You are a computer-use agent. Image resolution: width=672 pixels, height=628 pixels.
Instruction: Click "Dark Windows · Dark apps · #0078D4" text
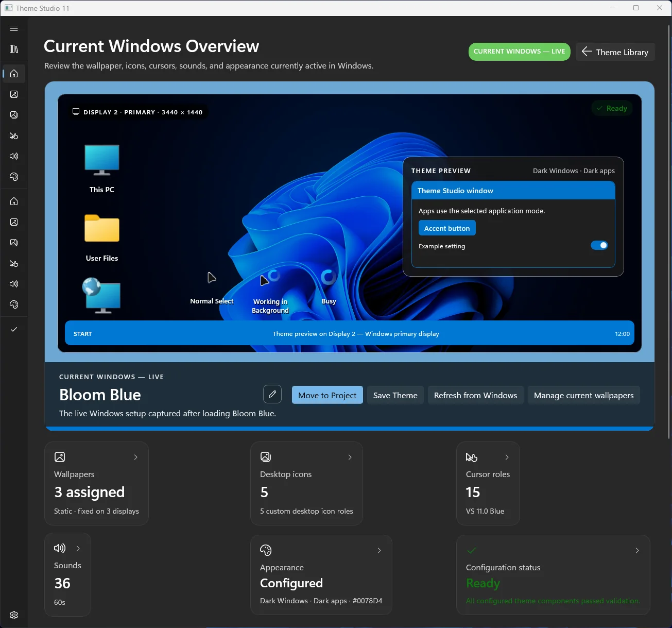tap(321, 601)
